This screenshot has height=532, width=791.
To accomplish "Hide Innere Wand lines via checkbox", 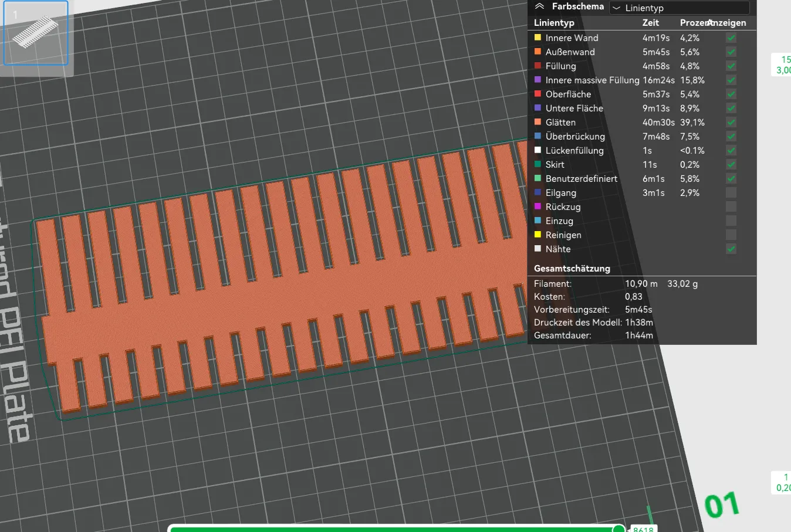I will pos(731,38).
